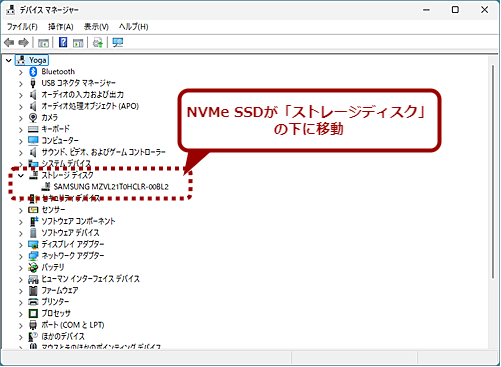Click the ディスプレイ アダプター icon

tap(33, 244)
